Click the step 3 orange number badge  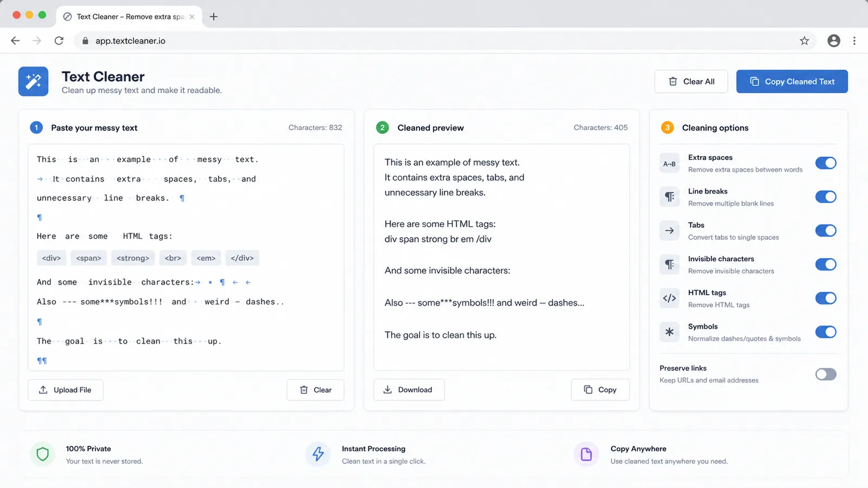point(667,128)
